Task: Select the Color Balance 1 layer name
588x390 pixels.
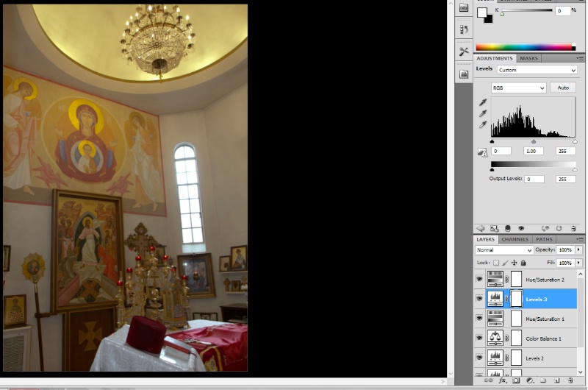Action: point(543,338)
